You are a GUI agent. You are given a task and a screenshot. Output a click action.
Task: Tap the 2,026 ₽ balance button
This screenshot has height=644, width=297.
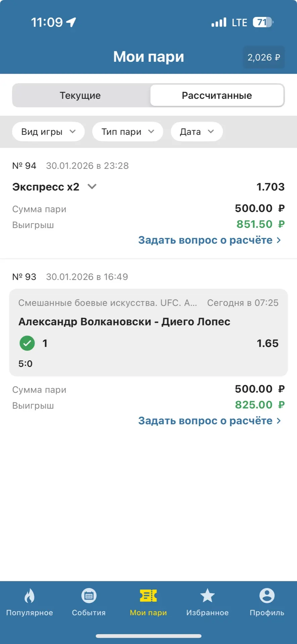click(264, 57)
